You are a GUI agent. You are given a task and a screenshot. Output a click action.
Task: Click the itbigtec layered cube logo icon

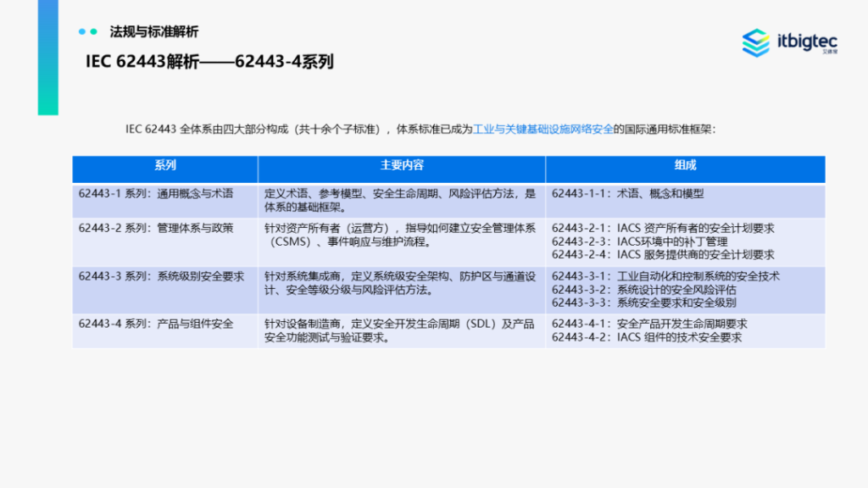pyautogui.click(x=755, y=42)
